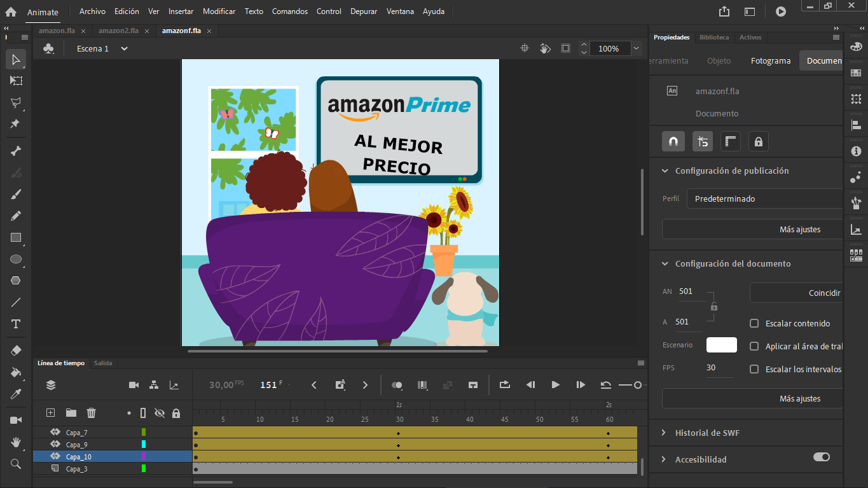This screenshot has height=488, width=868.
Task: Select the Asset Warp pin tool
Action: (16, 124)
